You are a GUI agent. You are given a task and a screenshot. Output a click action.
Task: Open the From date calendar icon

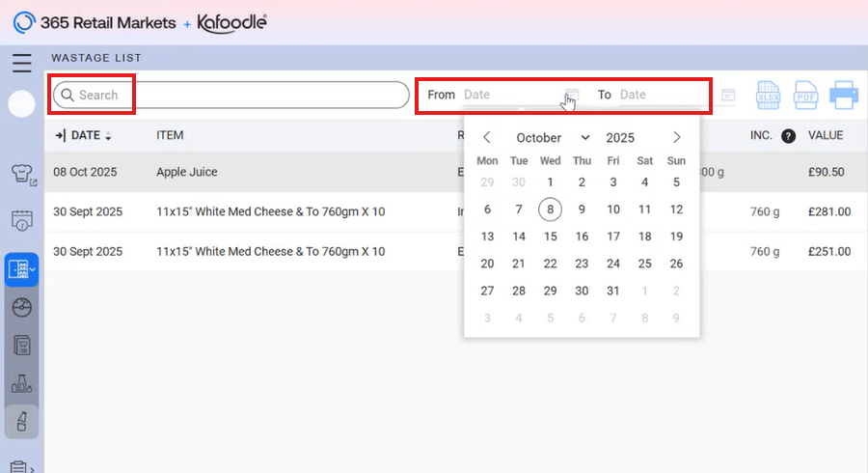572,95
